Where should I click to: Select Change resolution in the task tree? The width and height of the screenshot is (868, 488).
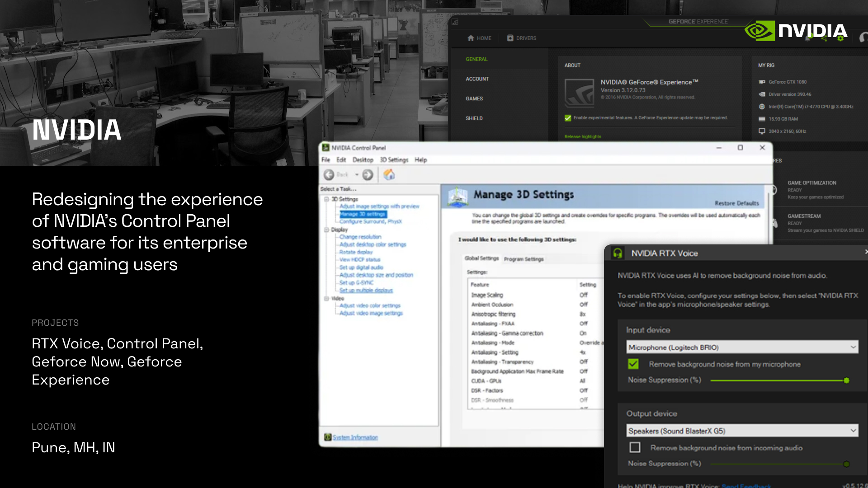pyautogui.click(x=360, y=237)
